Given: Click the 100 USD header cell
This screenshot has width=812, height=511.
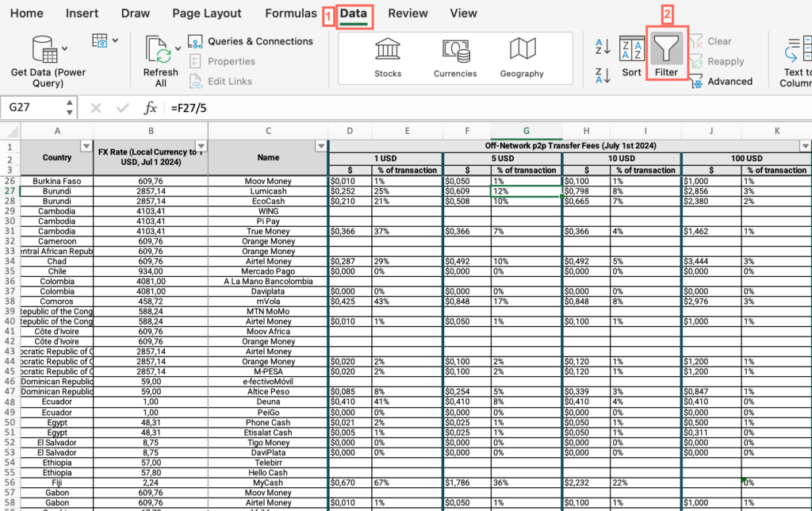Looking at the screenshot, I should [x=746, y=159].
